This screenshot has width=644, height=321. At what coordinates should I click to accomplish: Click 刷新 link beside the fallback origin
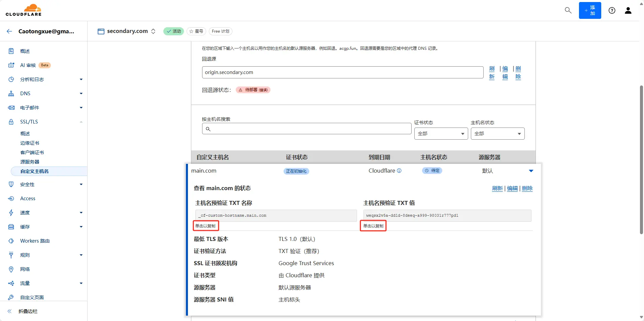[x=492, y=73]
